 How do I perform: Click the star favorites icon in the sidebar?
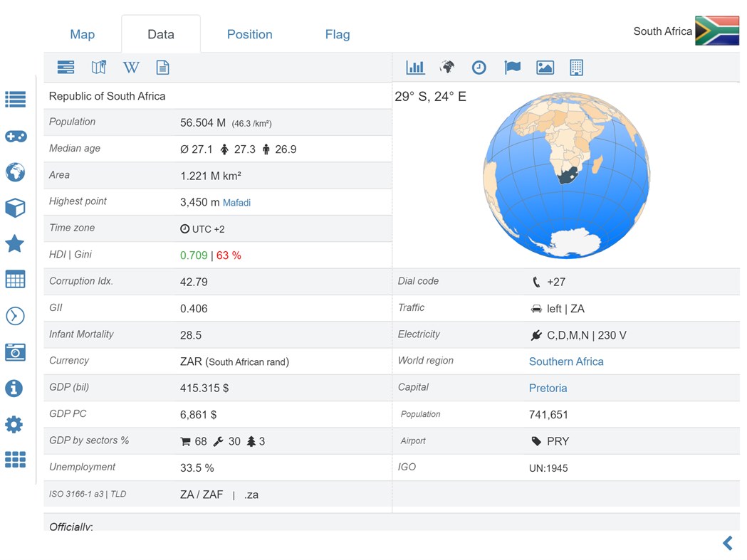click(x=16, y=244)
